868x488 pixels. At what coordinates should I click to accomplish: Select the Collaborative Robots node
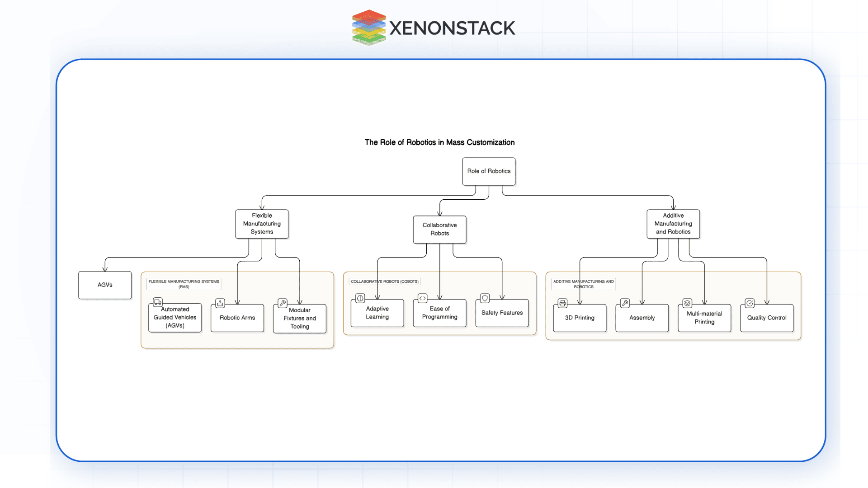[439, 230]
